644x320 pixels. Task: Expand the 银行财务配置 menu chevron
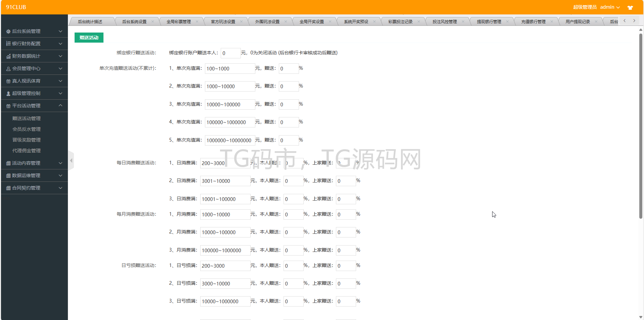pyautogui.click(x=60, y=44)
